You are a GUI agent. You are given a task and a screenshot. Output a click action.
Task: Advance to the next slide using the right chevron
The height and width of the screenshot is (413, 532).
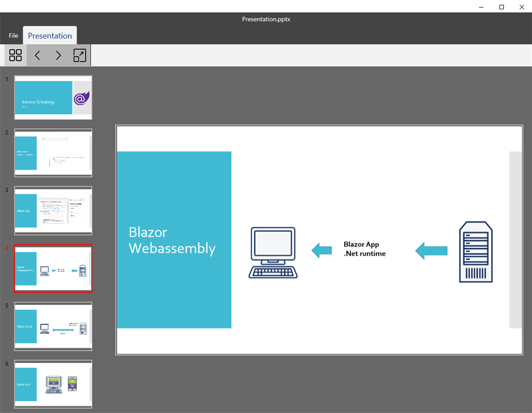click(58, 55)
